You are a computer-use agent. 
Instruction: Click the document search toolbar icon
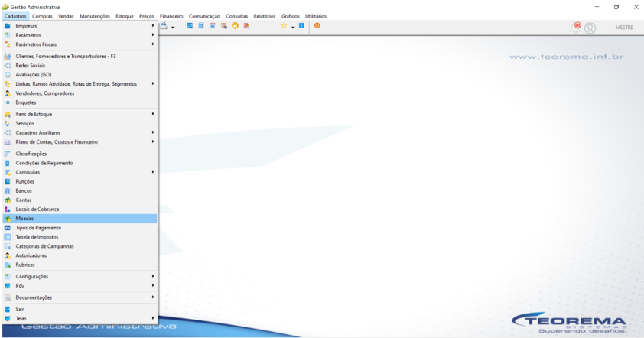click(246, 26)
